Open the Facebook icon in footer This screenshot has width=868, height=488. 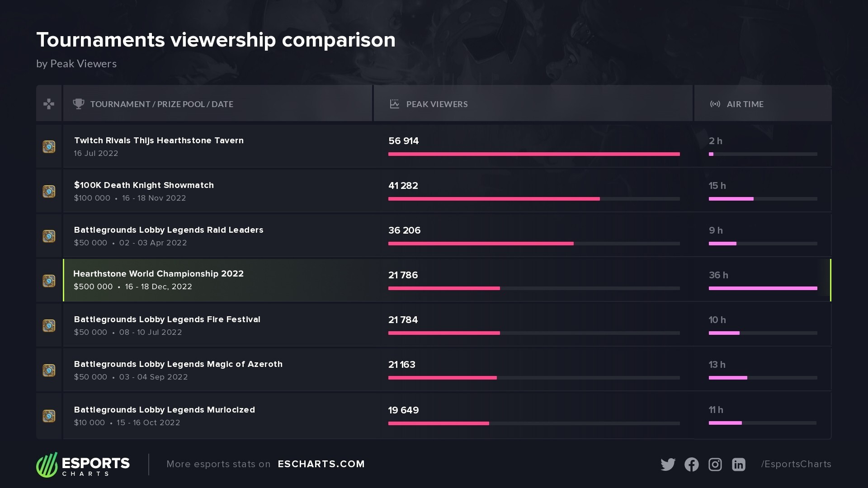(691, 465)
